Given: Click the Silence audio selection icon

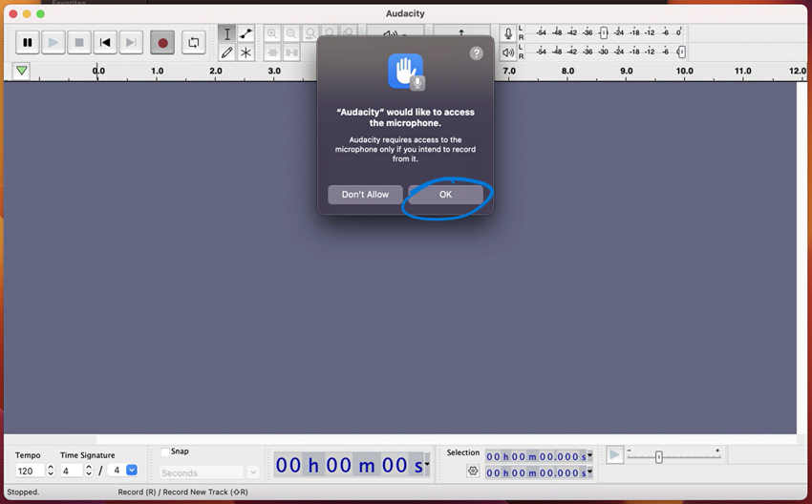Looking at the screenshot, I should [291, 52].
